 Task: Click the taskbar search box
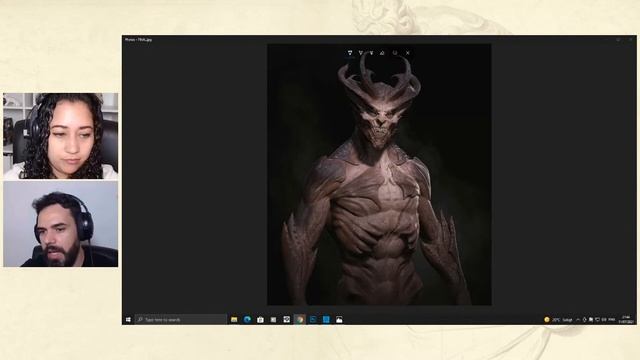180,320
